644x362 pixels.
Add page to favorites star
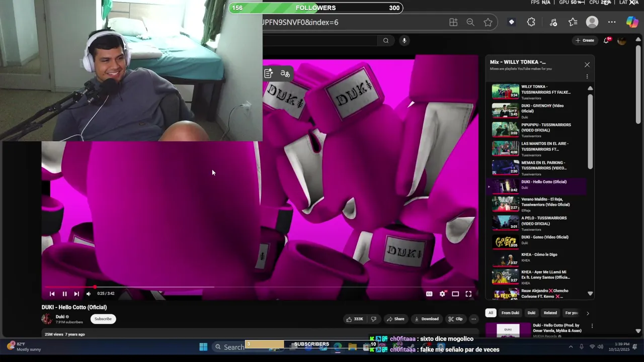point(488,22)
